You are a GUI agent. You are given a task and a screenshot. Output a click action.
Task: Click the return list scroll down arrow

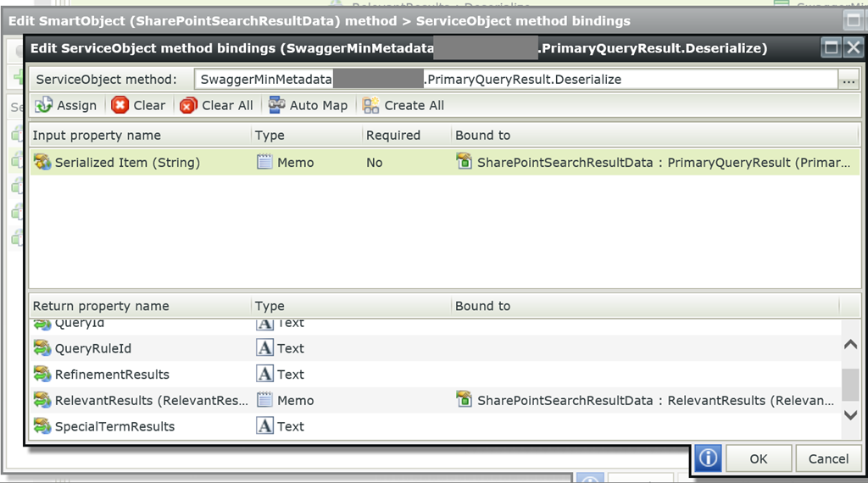pos(851,415)
